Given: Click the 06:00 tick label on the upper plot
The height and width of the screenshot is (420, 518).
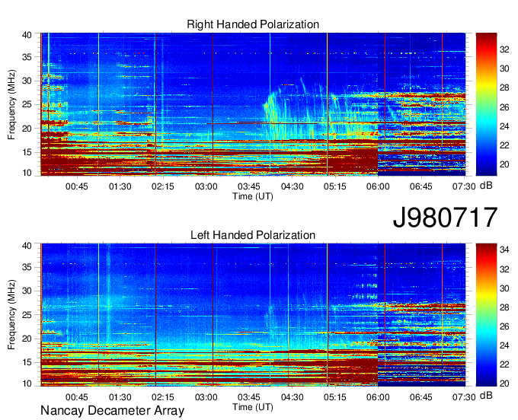Looking at the screenshot, I should pos(378,186).
